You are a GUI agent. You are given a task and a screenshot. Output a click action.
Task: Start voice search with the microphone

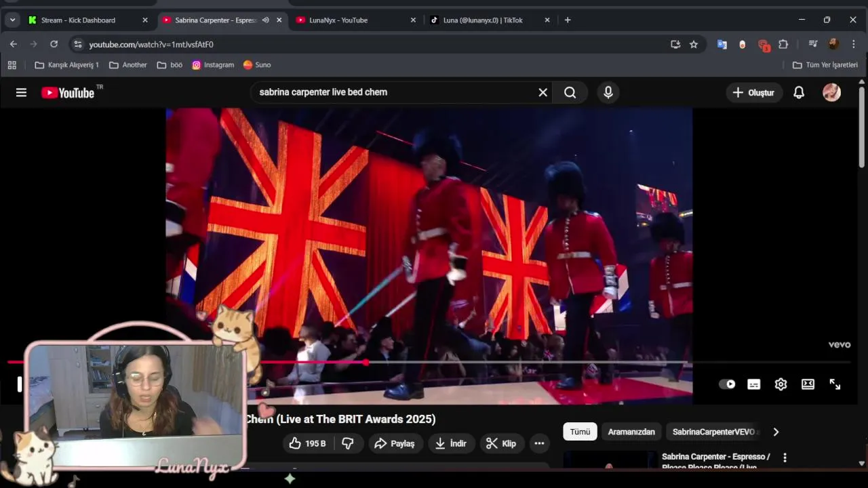(608, 93)
